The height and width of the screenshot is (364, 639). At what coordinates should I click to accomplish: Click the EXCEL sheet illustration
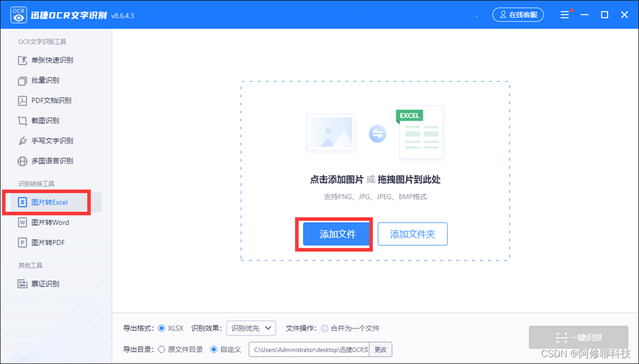(x=420, y=132)
